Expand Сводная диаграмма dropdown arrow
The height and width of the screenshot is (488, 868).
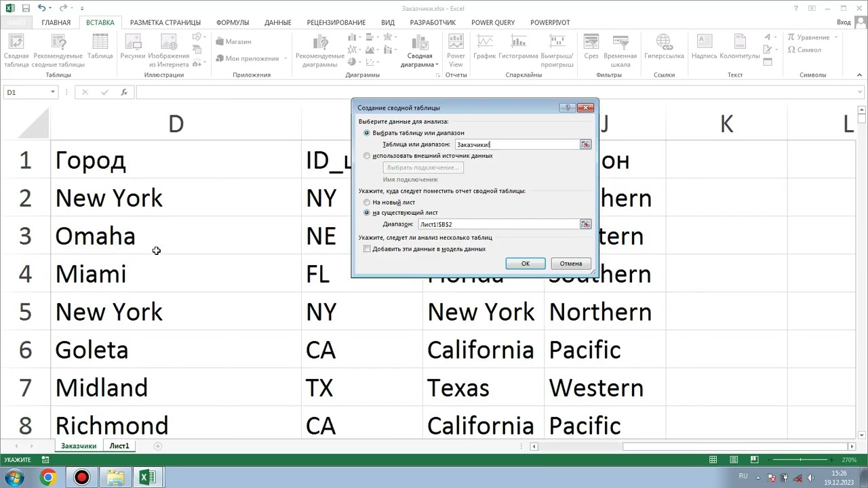click(437, 65)
